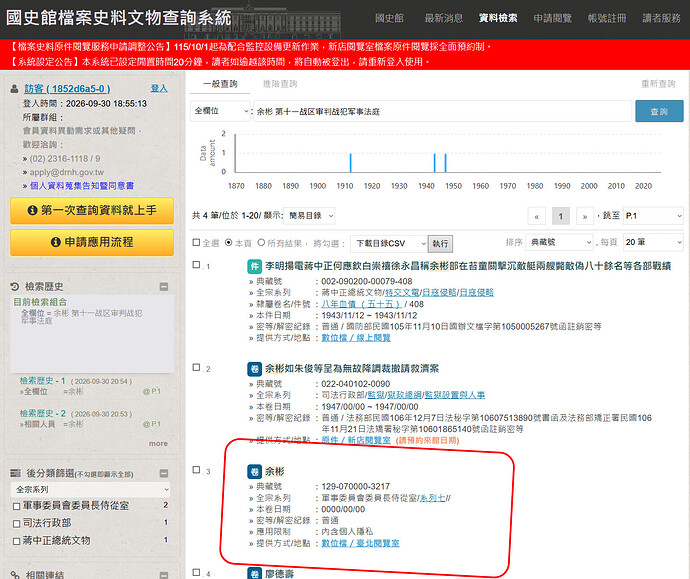Click the blue 查詢 search button
This screenshot has height=579, width=690.
[x=659, y=111]
